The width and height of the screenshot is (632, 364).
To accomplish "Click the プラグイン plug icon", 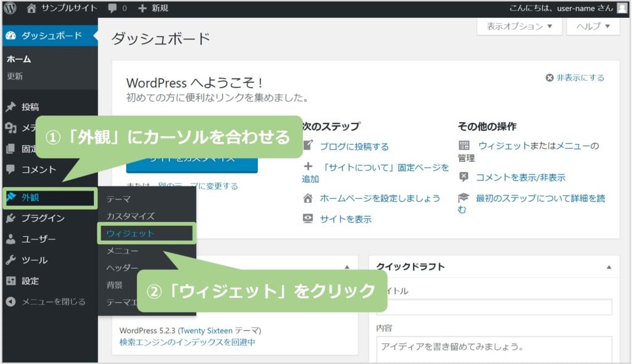I will tap(11, 218).
